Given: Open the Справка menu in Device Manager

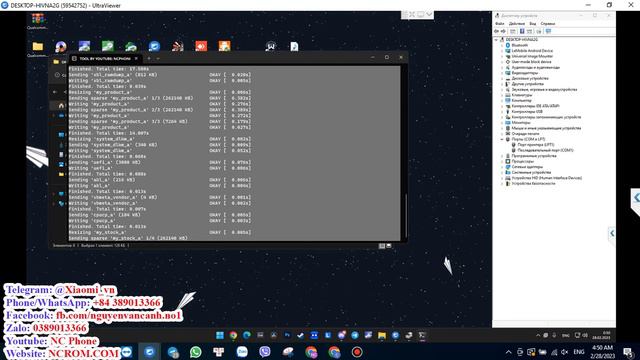Looking at the screenshot, I should [548, 24].
